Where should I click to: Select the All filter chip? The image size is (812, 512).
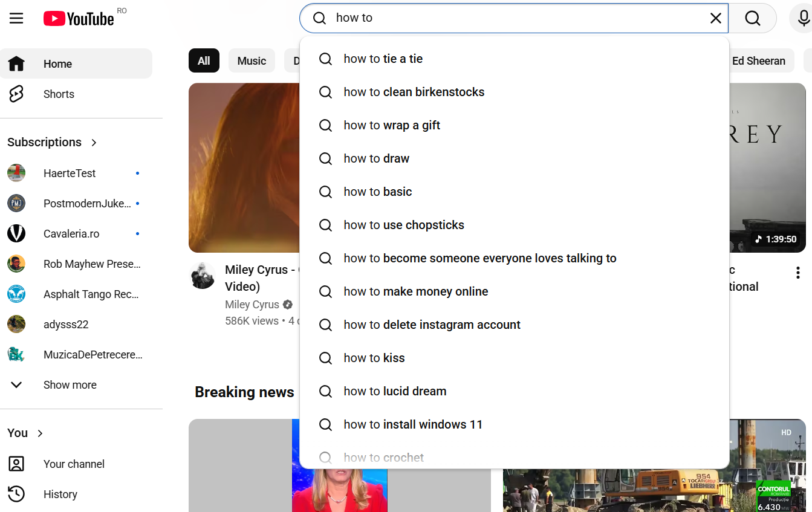click(204, 60)
